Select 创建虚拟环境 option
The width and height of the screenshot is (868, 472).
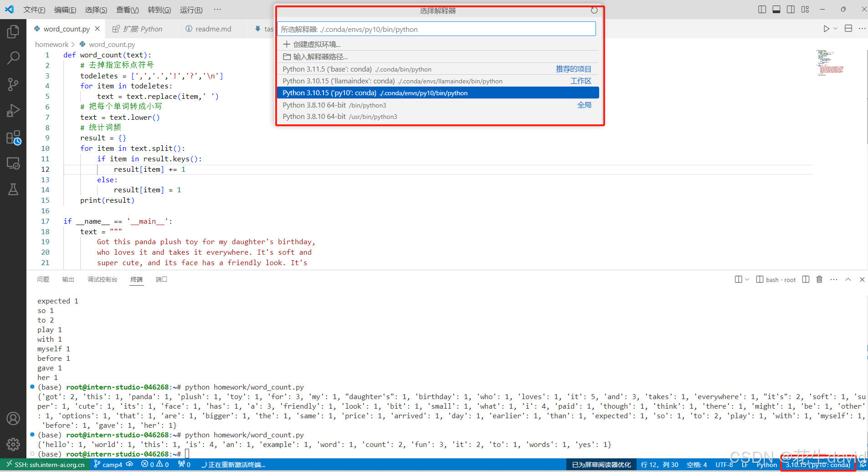[437, 44]
